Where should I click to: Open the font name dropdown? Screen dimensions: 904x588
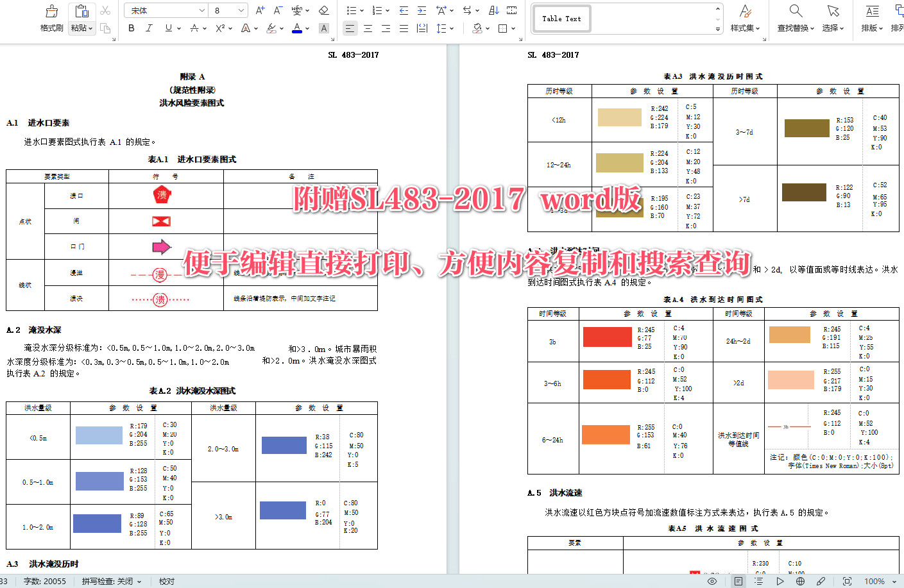click(202, 10)
